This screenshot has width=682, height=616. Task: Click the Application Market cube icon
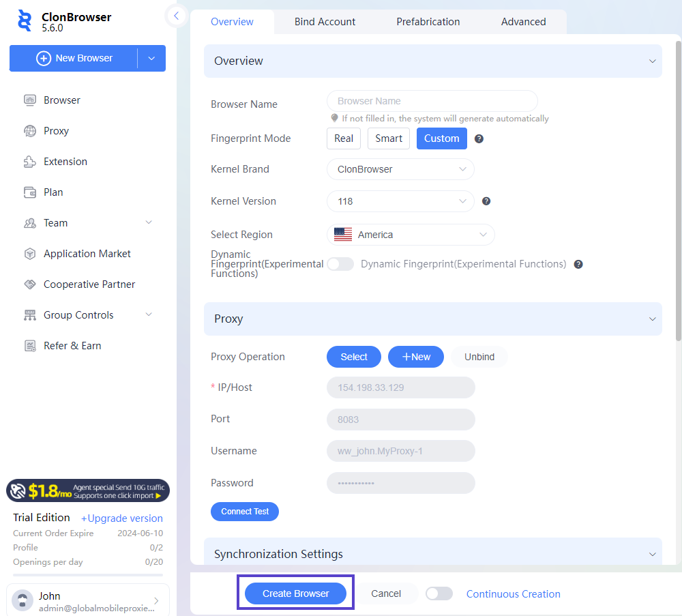(x=30, y=254)
